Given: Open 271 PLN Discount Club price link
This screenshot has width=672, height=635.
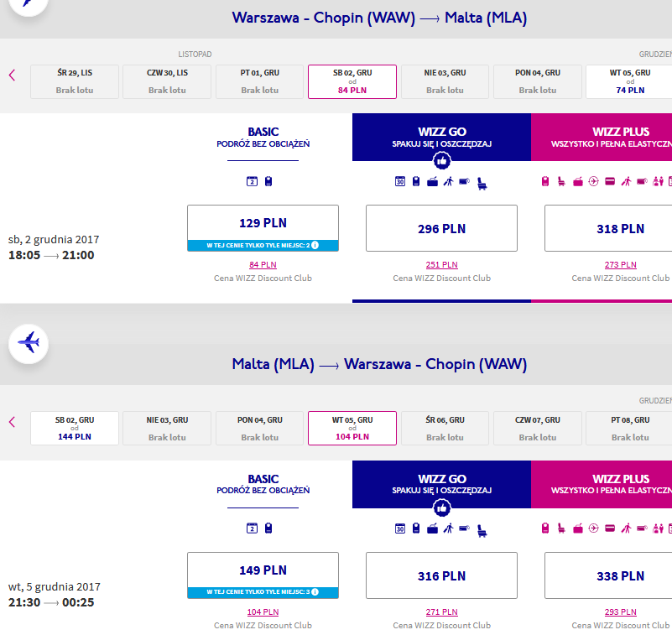Looking at the screenshot, I should pos(441,612).
